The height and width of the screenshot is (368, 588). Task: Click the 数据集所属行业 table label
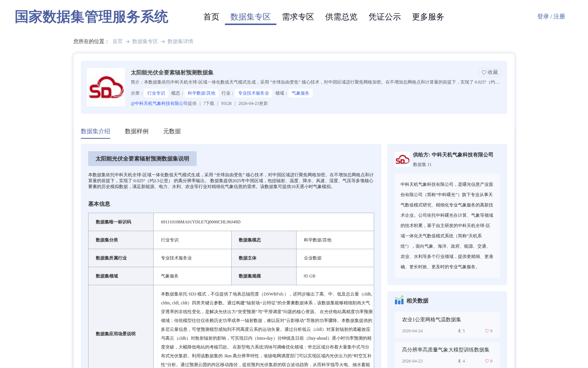tap(111, 258)
